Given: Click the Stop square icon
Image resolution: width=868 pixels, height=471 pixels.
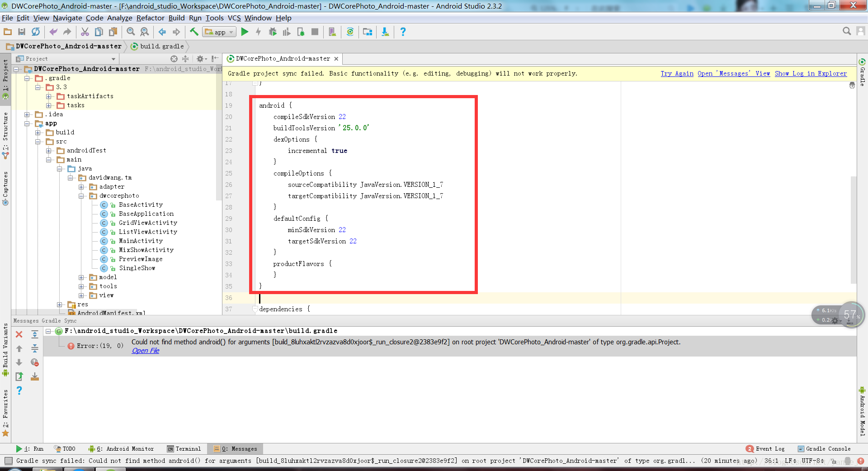Looking at the screenshot, I should click(x=315, y=32).
